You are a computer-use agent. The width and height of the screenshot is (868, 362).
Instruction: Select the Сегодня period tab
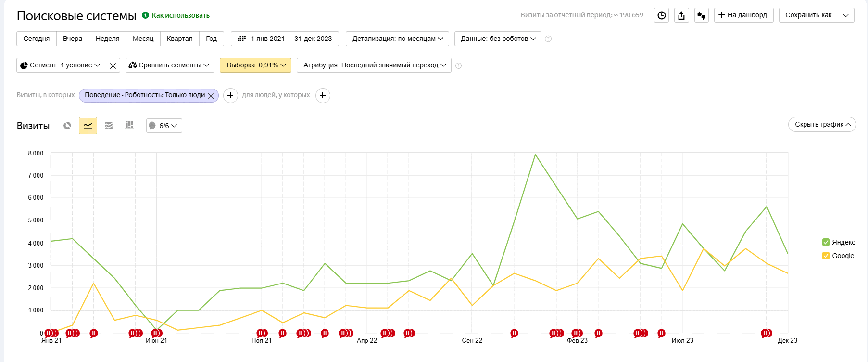pyautogui.click(x=37, y=39)
